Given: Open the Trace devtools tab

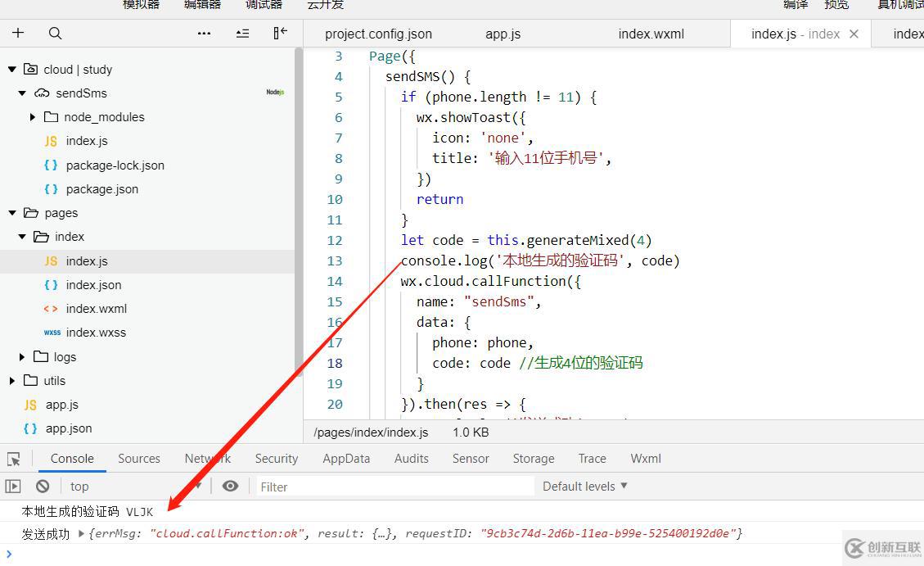Looking at the screenshot, I should point(593,459).
